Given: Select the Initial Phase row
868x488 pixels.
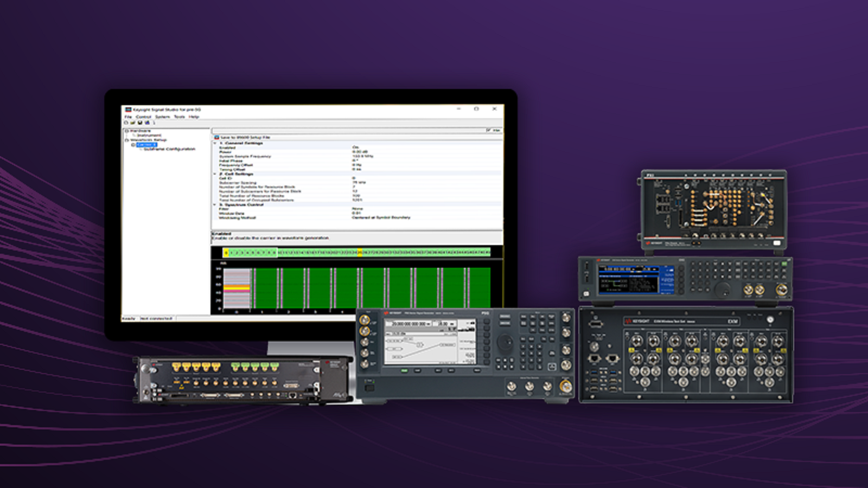Looking at the screenshot, I should point(357,160).
